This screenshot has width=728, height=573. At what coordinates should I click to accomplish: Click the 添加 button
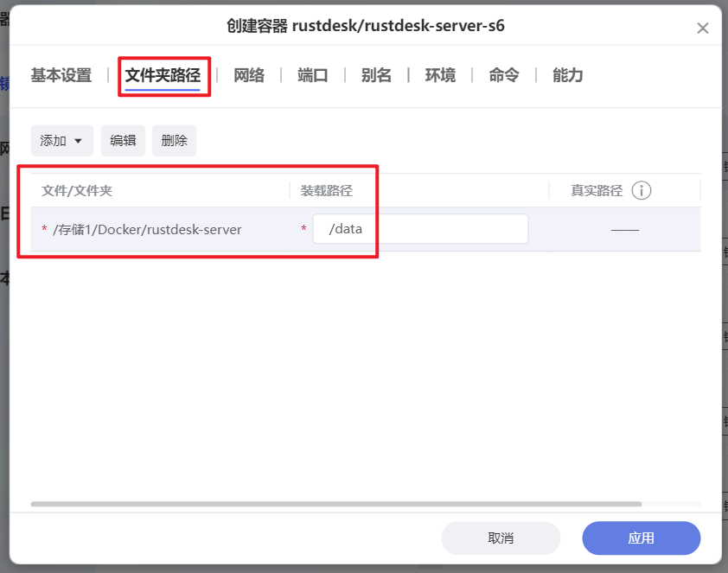click(x=55, y=140)
